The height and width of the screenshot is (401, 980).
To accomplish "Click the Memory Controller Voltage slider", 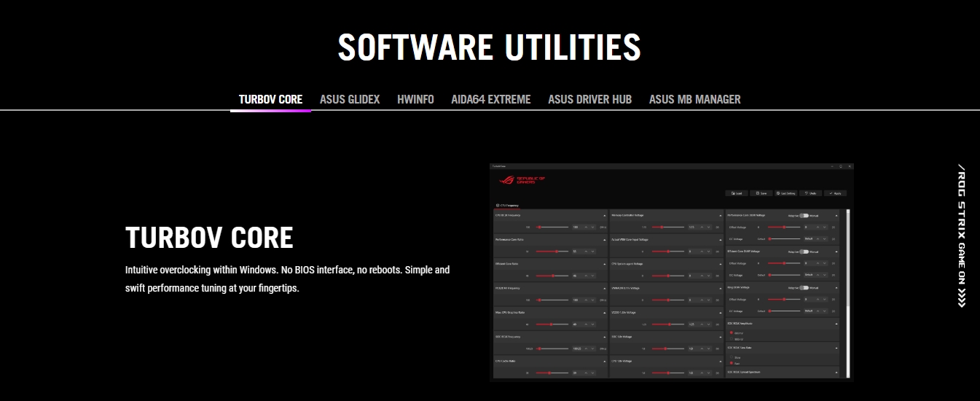I will pyautogui.click(x=668, y=227).
